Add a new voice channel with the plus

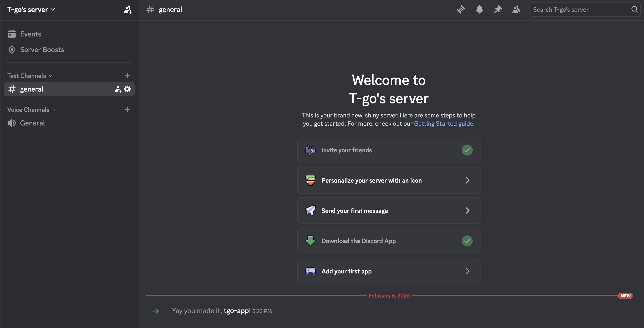[x=127, y=110]
